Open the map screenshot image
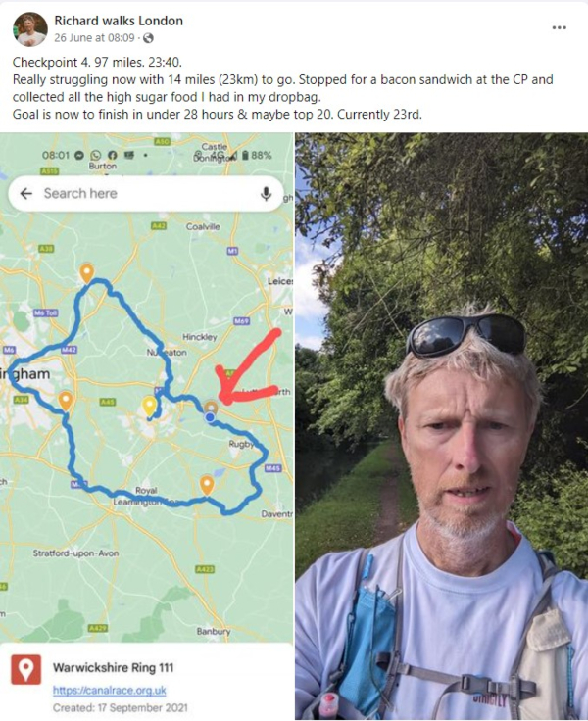 [x=147, y=426]
